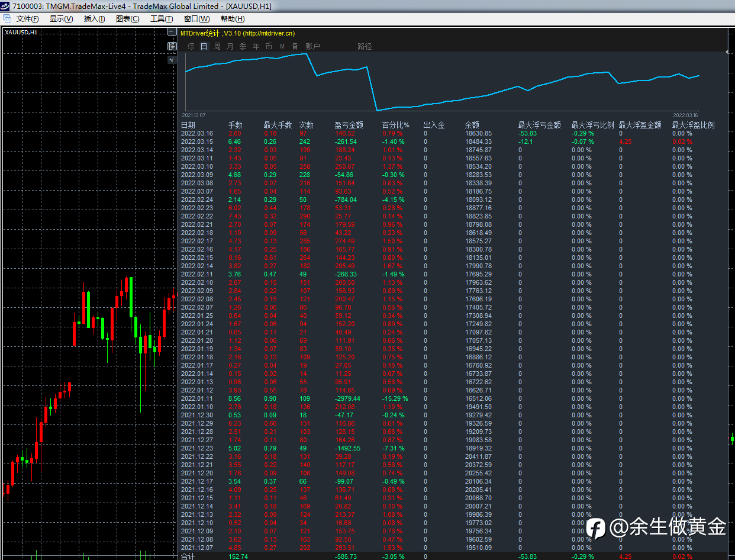The image size is (735, 560).
Task: Select the 2021.12.17 date row
Action: 196,481
